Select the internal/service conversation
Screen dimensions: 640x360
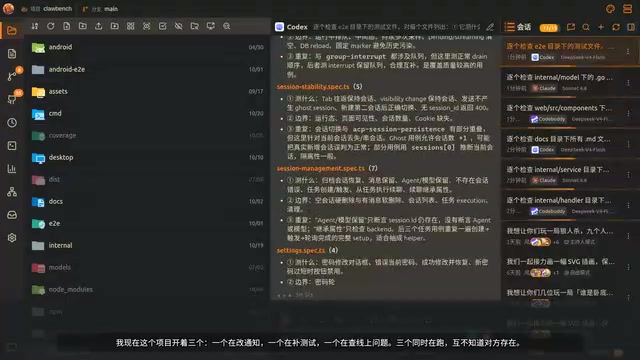tap(569, 174)
